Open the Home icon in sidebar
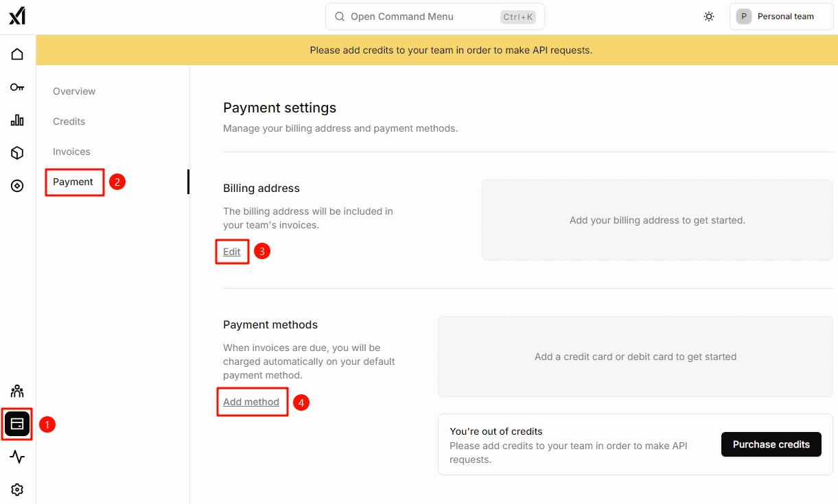Image resolution: width=838 pixels, height=504 pixels. coord(17,54)
